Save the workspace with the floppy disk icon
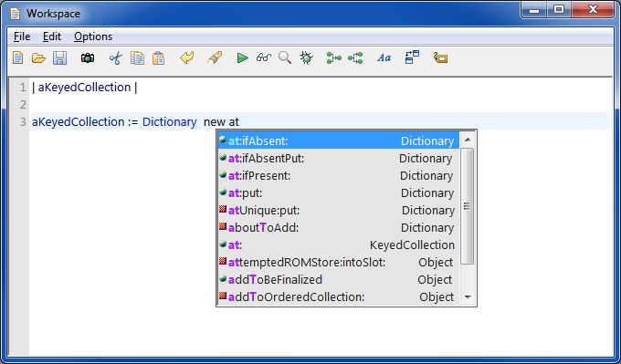Image resolution: width=621 pixels, height=364 pixels. coord(59,58)
